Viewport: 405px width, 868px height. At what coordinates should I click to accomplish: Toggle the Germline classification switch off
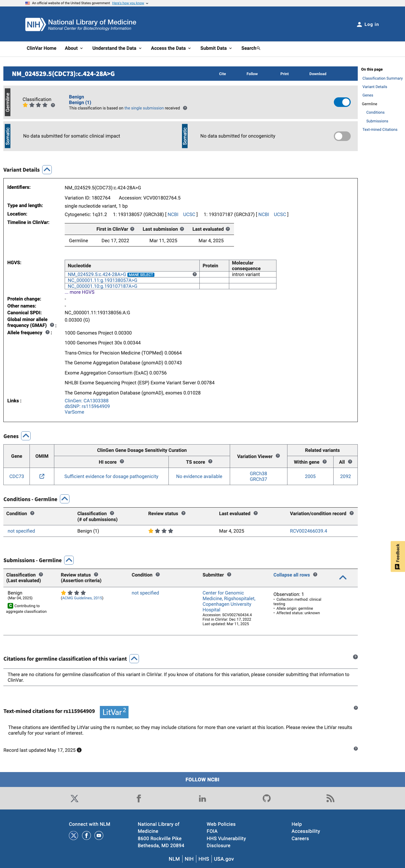tap(342, 102)
